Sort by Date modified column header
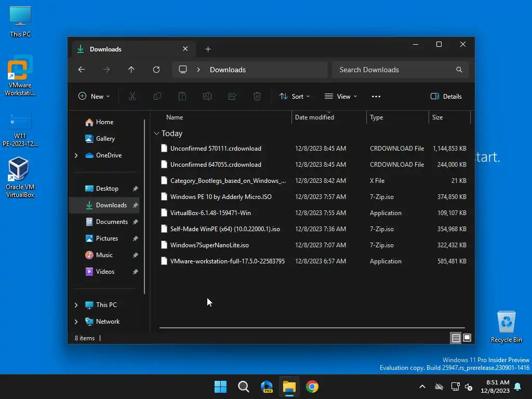532x399 pixels. tap(329, 117)
